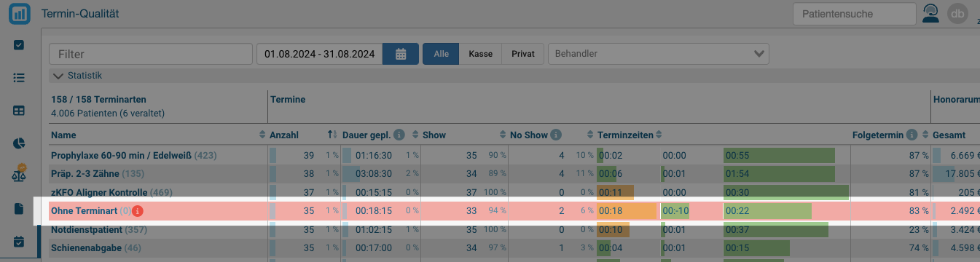Click the 158 / 158 Terminarten summary
The height and width of the screenshot is (262, 980).
(x=98, y=99)
